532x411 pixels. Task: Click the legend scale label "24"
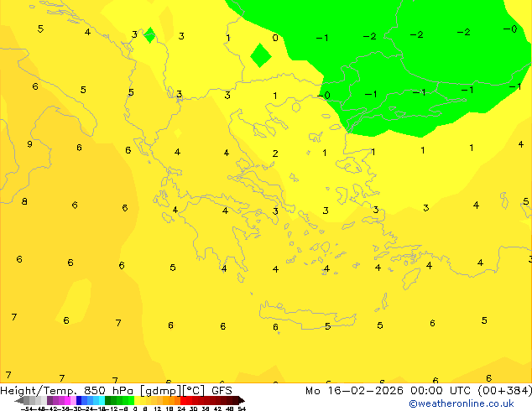[x=181, y=408]
